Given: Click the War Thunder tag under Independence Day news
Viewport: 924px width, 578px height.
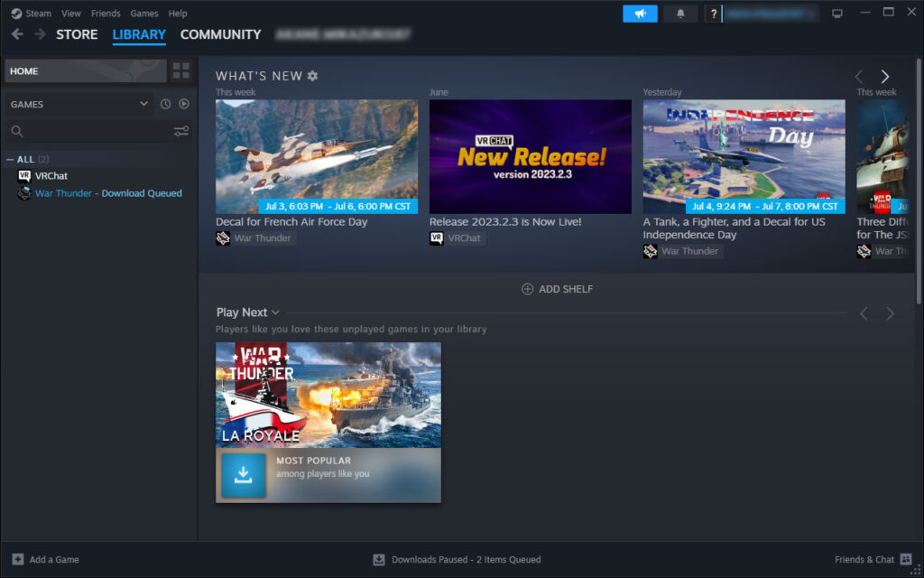Looking at the screenshot, I should pos(690,251).
